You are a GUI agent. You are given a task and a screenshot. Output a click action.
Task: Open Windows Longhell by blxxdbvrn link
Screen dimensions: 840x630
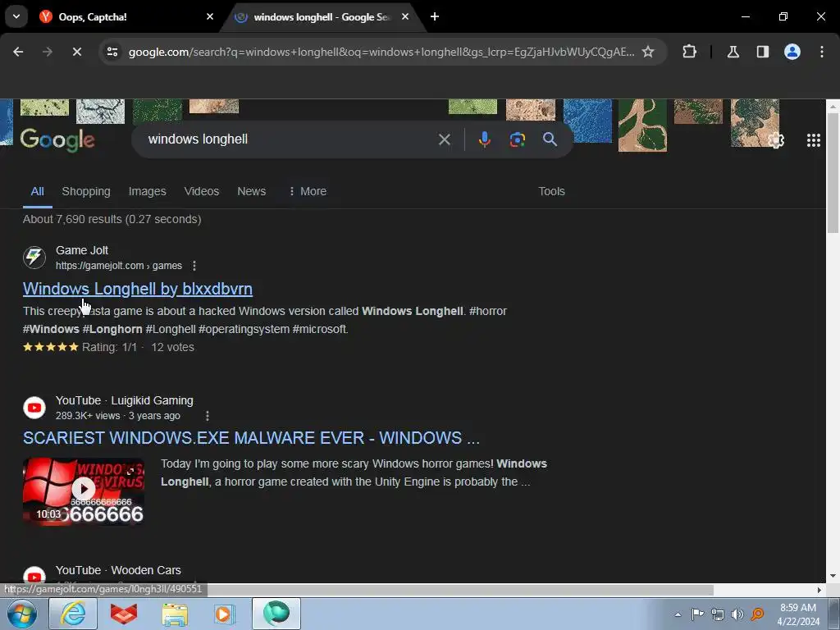pyautogui.click(x=138, y=289)
